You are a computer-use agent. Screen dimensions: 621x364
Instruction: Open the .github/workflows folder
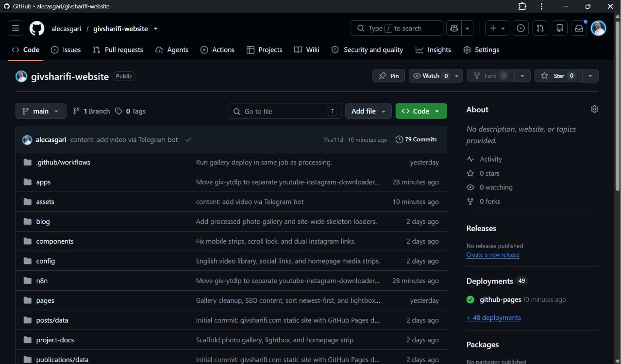pyautogui.click(x=63, y=162)
